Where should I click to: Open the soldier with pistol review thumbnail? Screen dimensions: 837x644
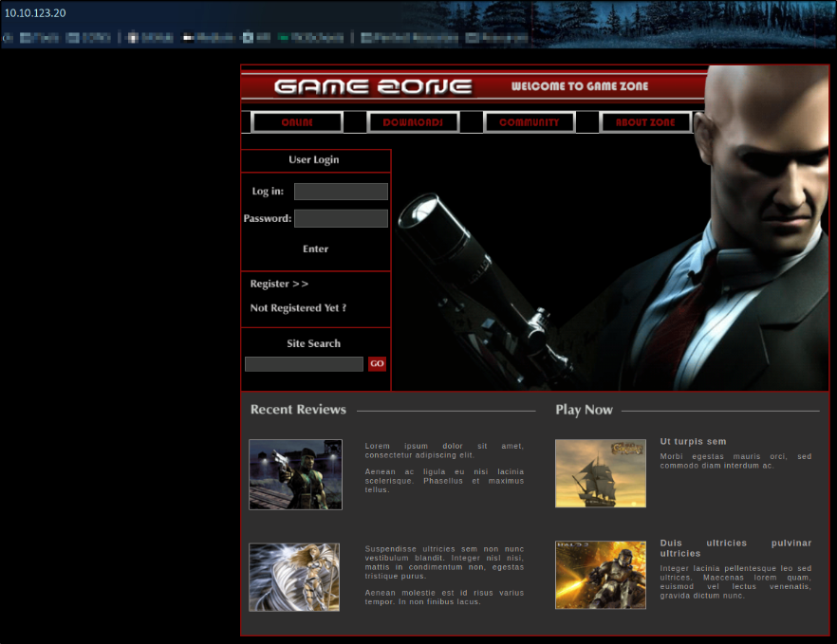(296, 474)
